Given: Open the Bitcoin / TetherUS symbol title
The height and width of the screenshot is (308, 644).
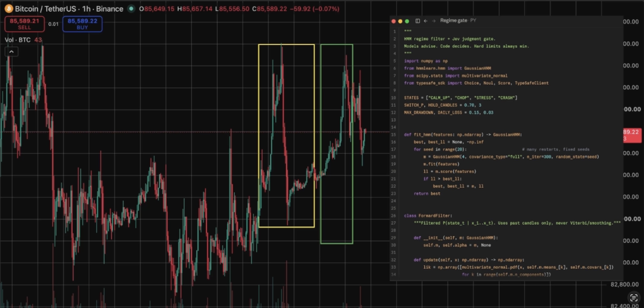Looking at the screenshot, I should pos(69,9).
